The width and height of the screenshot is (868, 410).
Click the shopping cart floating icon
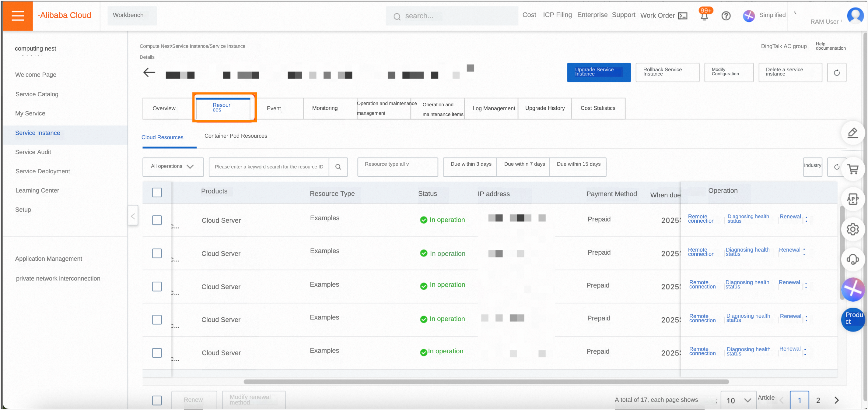[852, 169]
